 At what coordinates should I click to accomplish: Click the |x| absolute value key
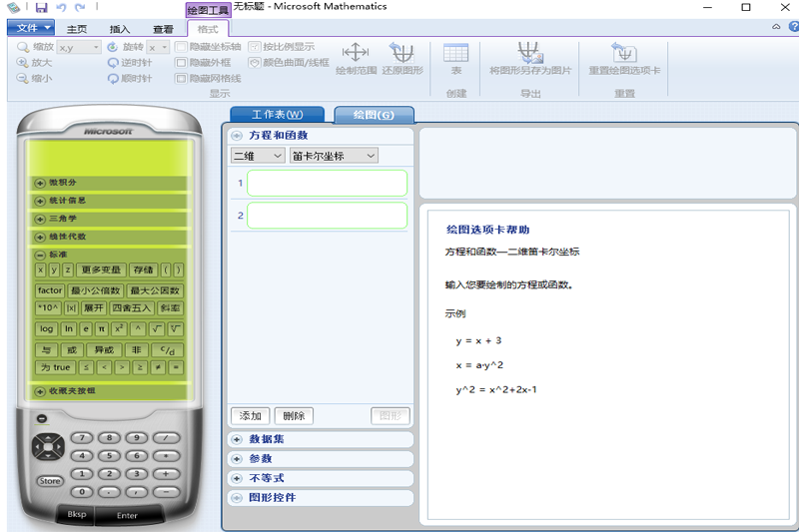coord(71,308)
